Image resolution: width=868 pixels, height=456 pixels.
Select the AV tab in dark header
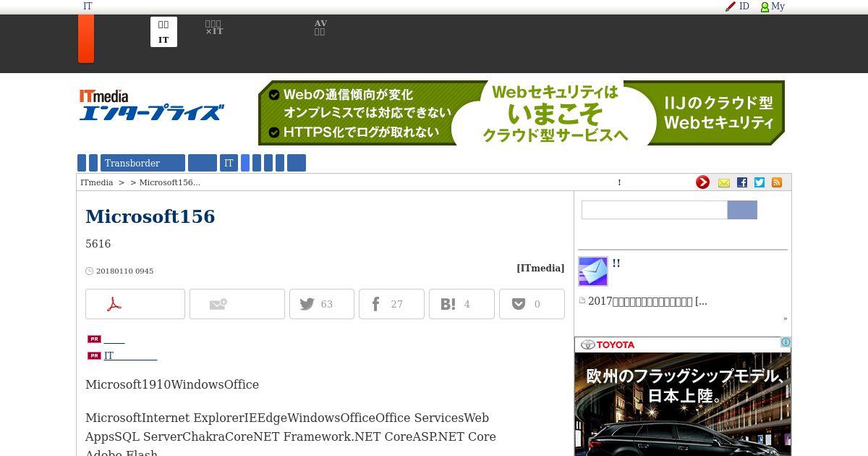320,28
